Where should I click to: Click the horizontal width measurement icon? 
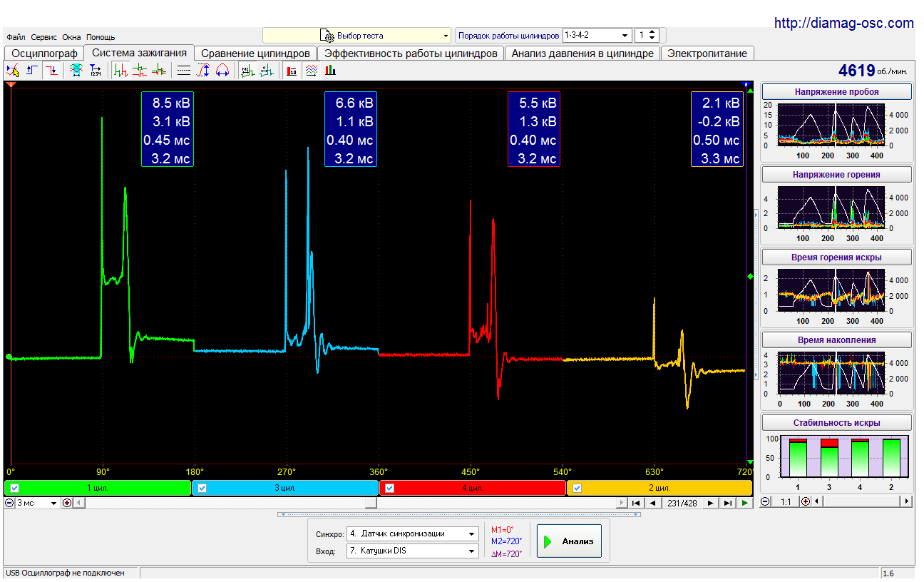(x=222, y=70)
